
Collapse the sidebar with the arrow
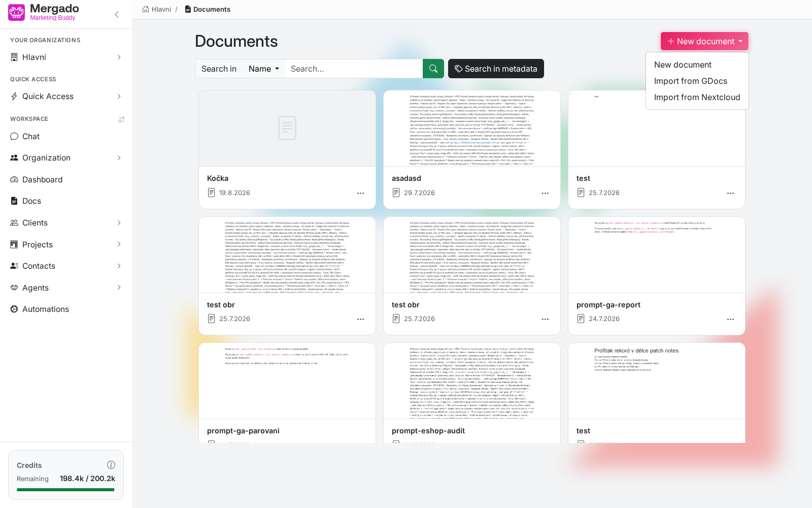click(117, 14)
